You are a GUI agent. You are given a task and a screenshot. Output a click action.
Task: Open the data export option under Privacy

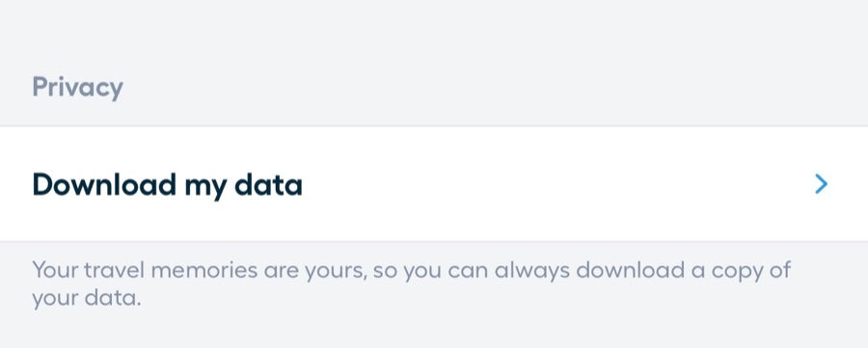click(434, 184)
